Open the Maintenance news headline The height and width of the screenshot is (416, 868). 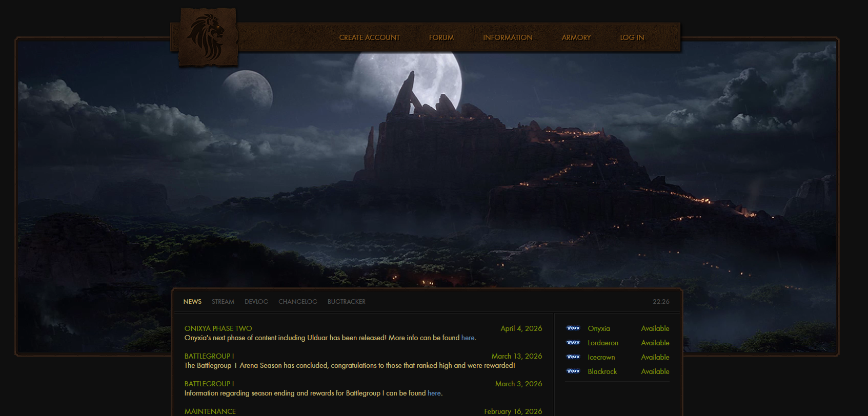click(210, 411)
